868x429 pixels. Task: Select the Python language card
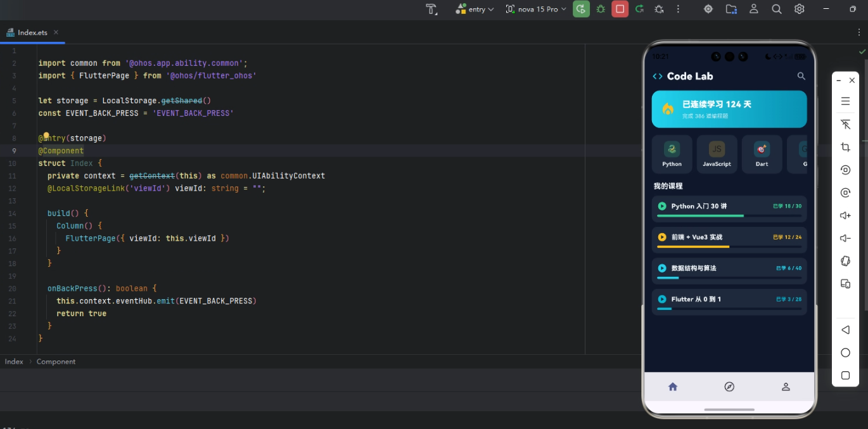click(672, 154)
